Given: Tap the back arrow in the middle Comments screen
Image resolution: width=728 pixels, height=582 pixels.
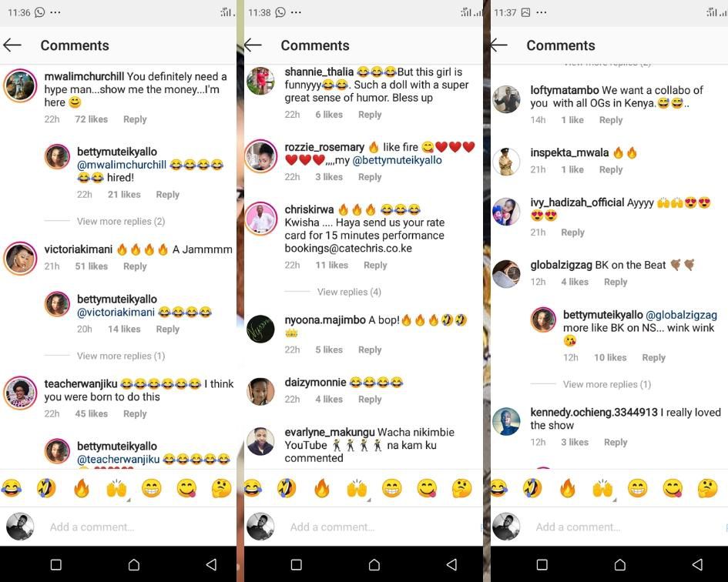Looking at the screenshot, I should click(253, 45).
